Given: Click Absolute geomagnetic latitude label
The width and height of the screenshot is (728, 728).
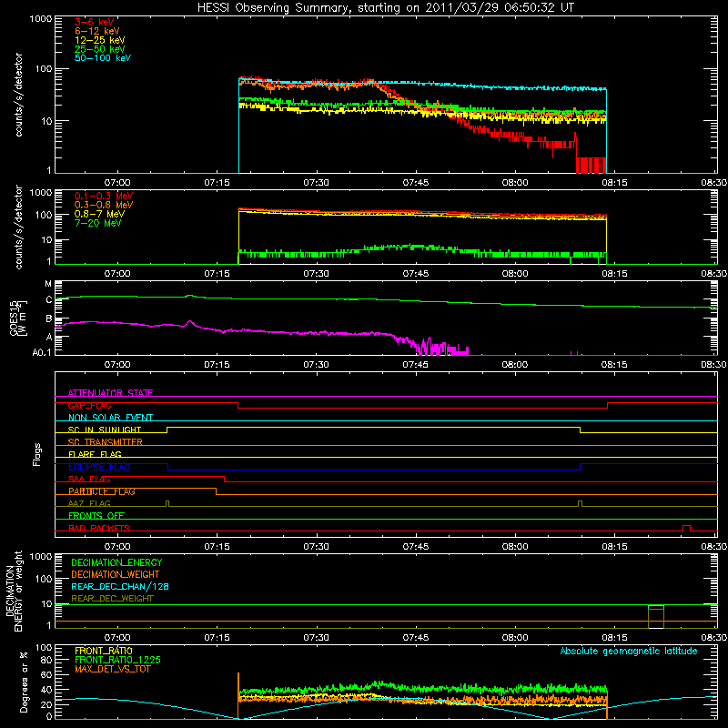Looking at the screenshot, I should (x=629, y=651).
